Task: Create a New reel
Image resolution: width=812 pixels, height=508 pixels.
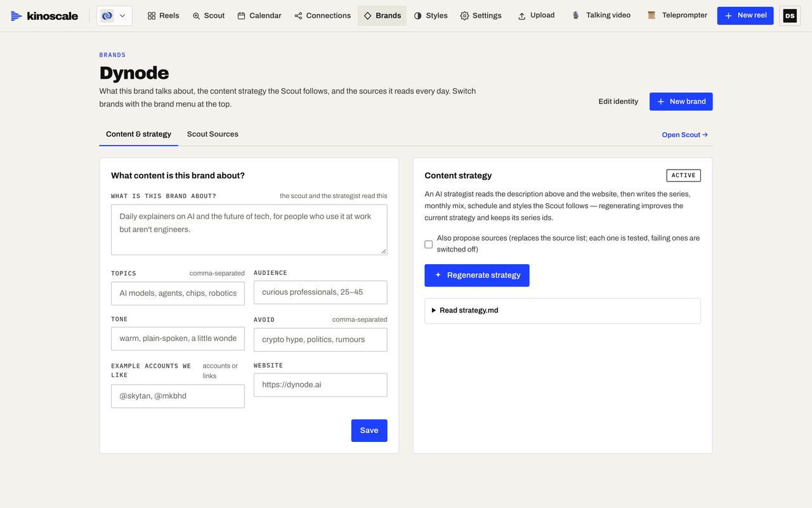Action: coord(745,16)
